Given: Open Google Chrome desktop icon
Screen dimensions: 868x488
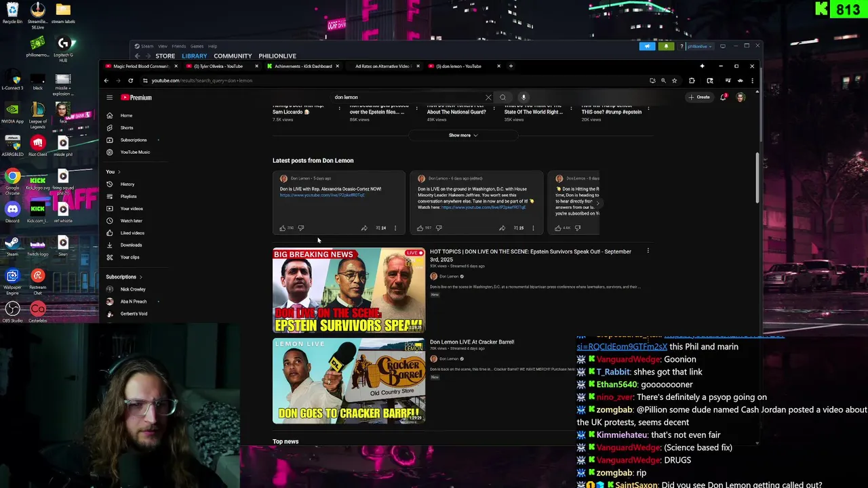Looking at the screenshot, I should (12, 180).
